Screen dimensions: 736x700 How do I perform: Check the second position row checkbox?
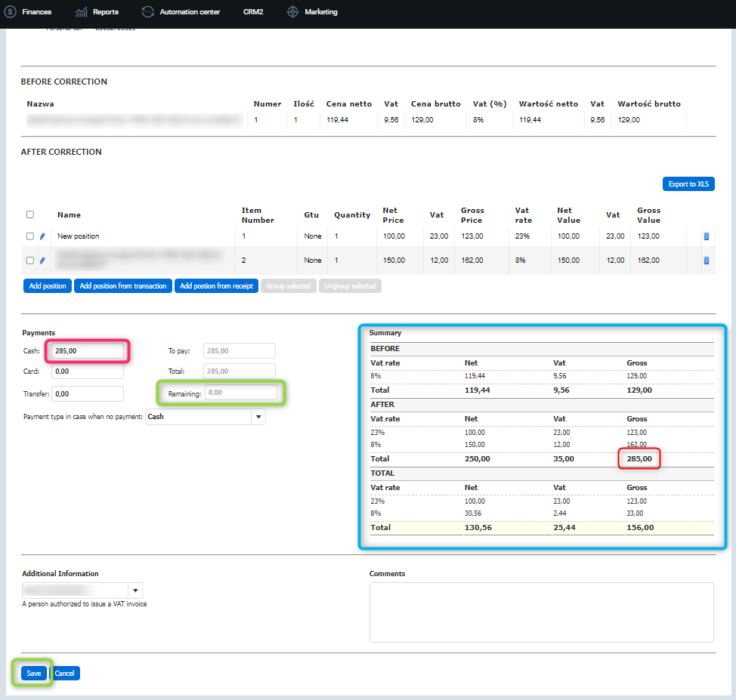point(30,261)
